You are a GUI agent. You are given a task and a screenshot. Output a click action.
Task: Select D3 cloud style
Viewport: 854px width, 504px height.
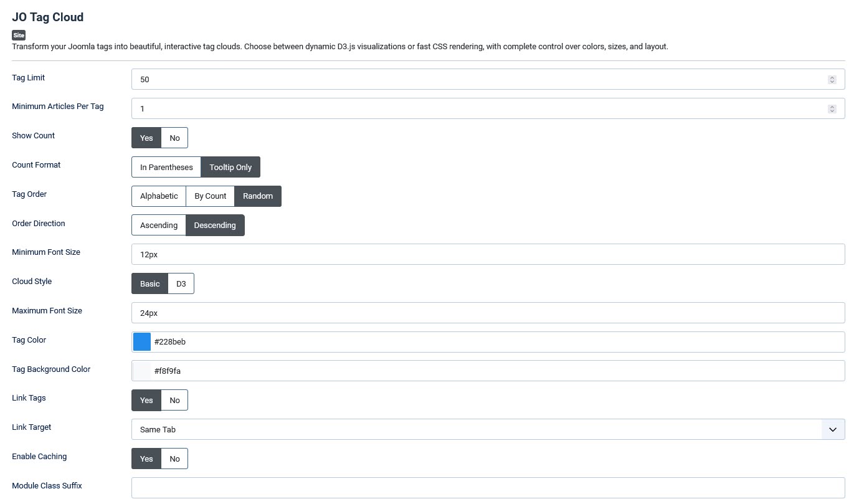(x=181, y=284)
